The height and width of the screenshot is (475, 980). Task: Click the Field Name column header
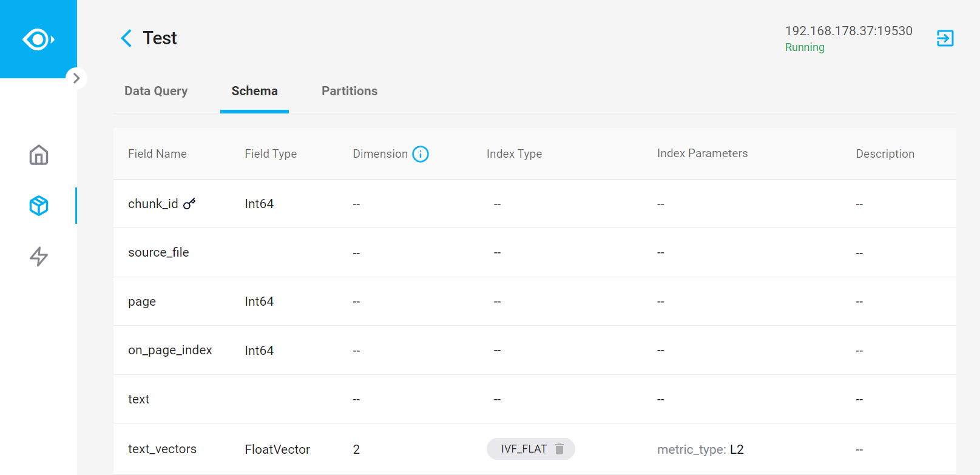pyautogui.click(x=157, y=154)
